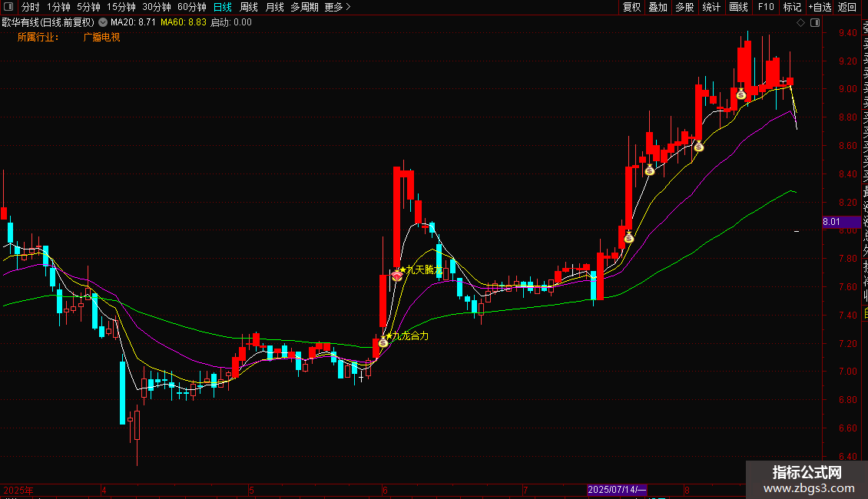868x499 pixels.
Task: Click the MA60: 8.83 indicator value
Action: point(184,22)
